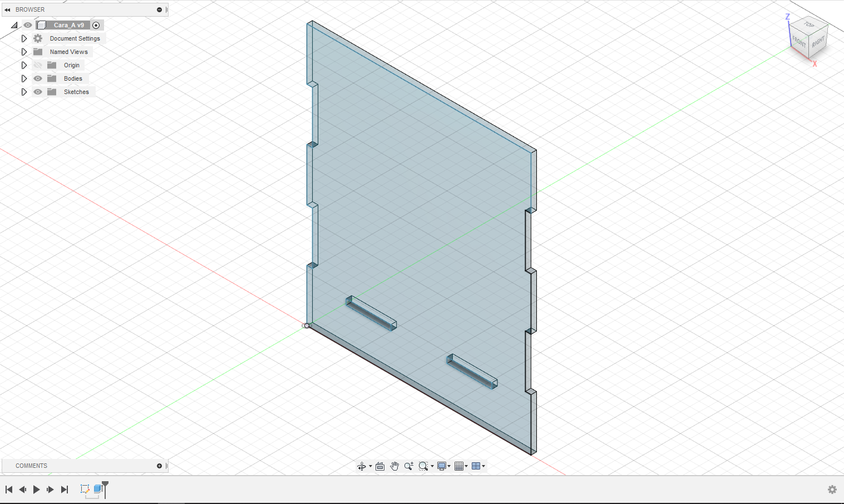Select the Orbit tool in navigation bar

pyautogui.click(x=362, y=466)
